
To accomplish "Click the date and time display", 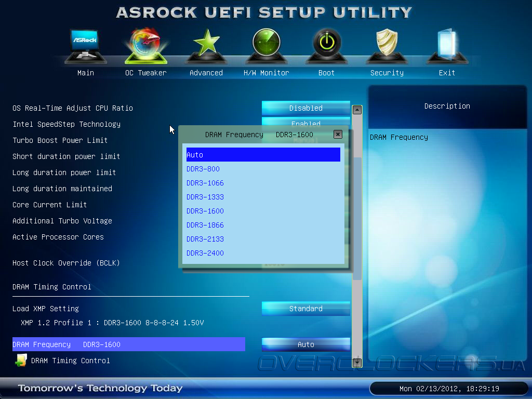I will (449, 389).
